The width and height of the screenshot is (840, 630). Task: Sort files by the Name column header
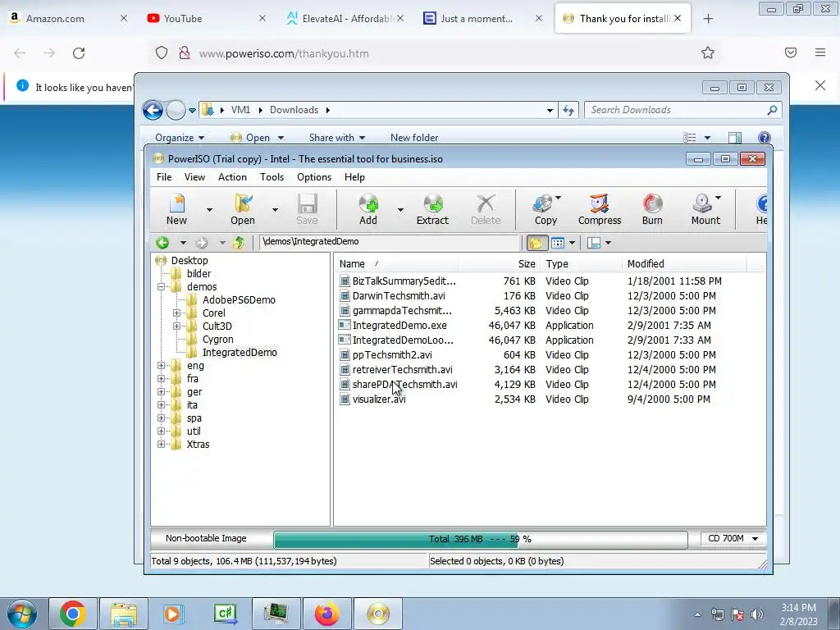click(396, 263)
